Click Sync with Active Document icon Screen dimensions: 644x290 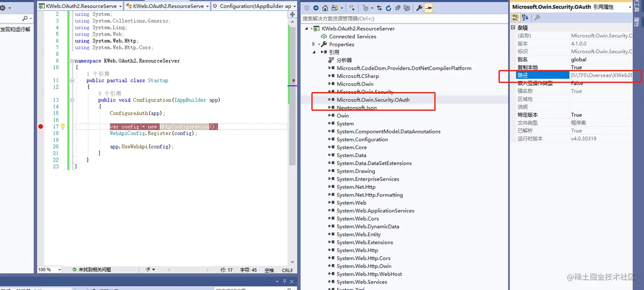[x=379, y=8]
